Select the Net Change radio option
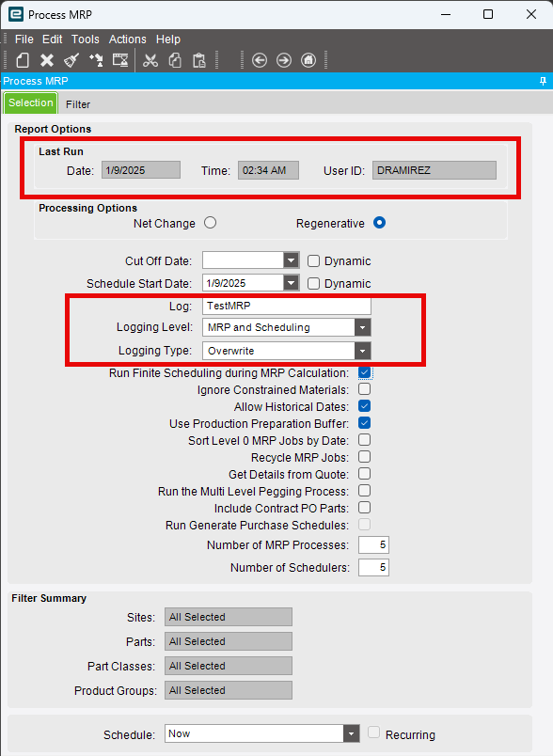This screenshot has height=756, width=553. tap(211, 223)
